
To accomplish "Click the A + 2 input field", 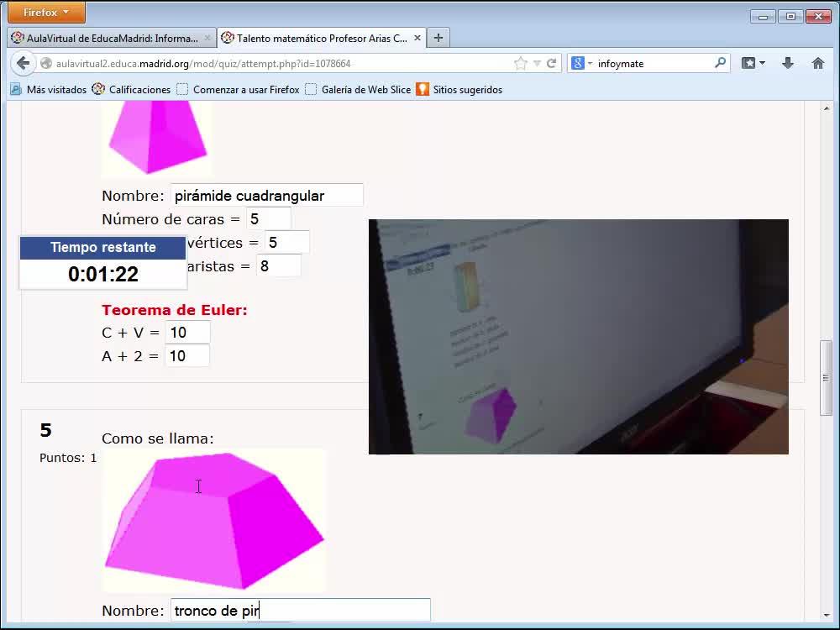I will tap(187, 355).
